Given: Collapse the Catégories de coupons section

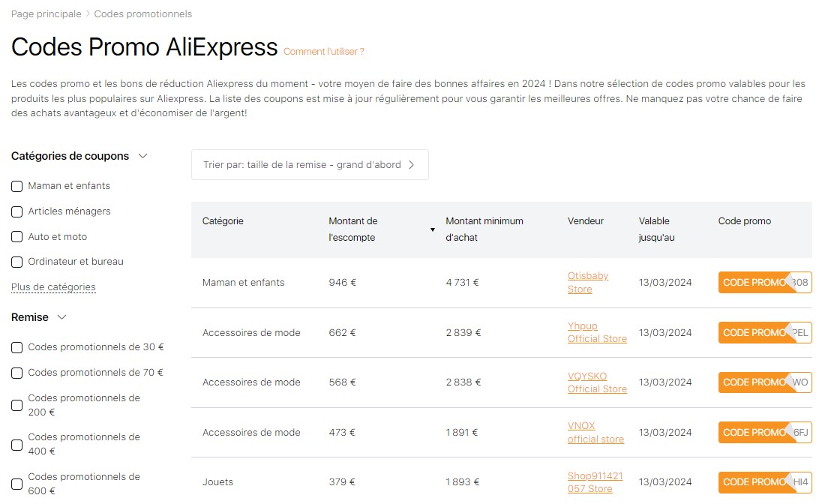Looking at the screenshot, I should coord(142,156).
